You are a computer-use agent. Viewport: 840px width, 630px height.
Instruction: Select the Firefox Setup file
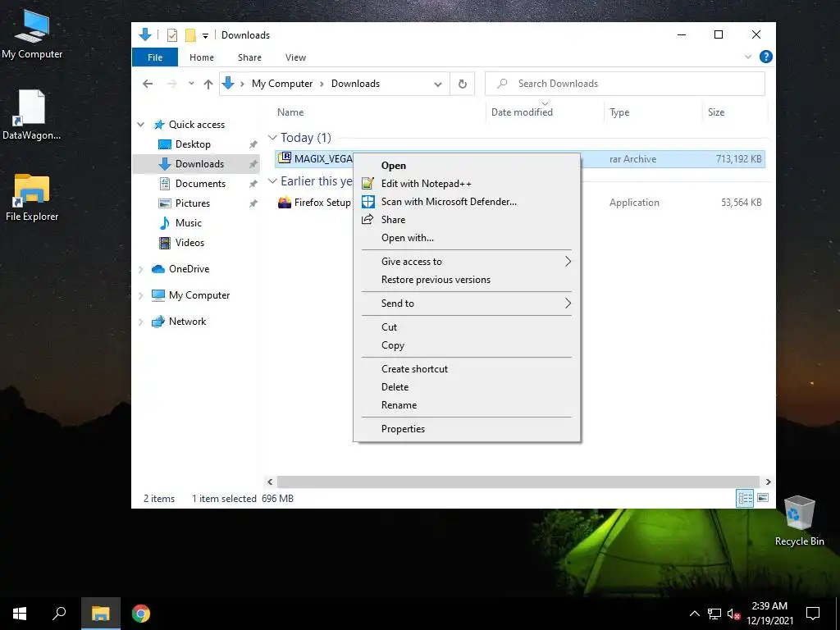click(x=322, y=203)
